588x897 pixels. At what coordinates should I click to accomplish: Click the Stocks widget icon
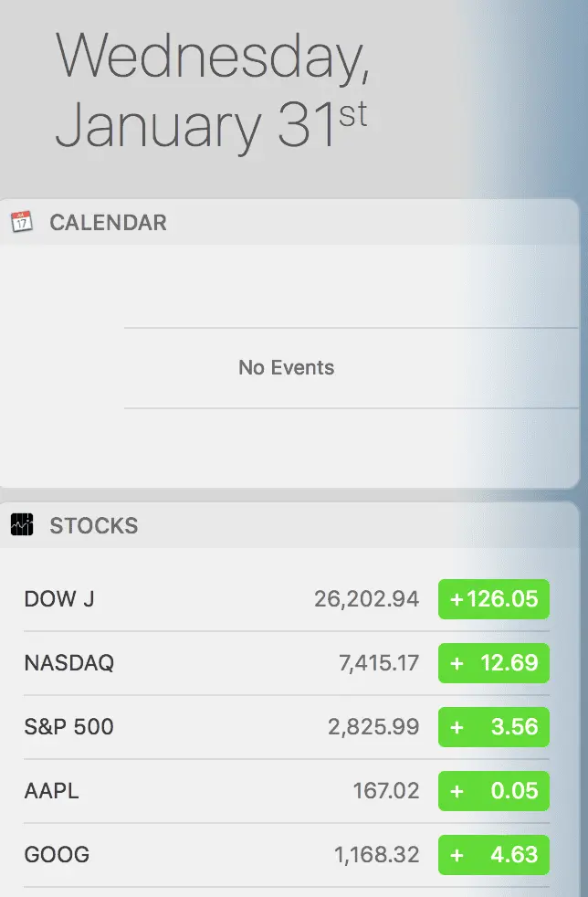[x=22, y=524]
